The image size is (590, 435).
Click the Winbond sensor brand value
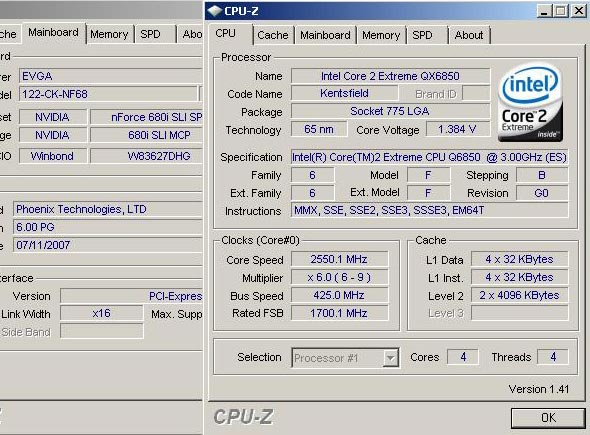click(x=53, y=156)
